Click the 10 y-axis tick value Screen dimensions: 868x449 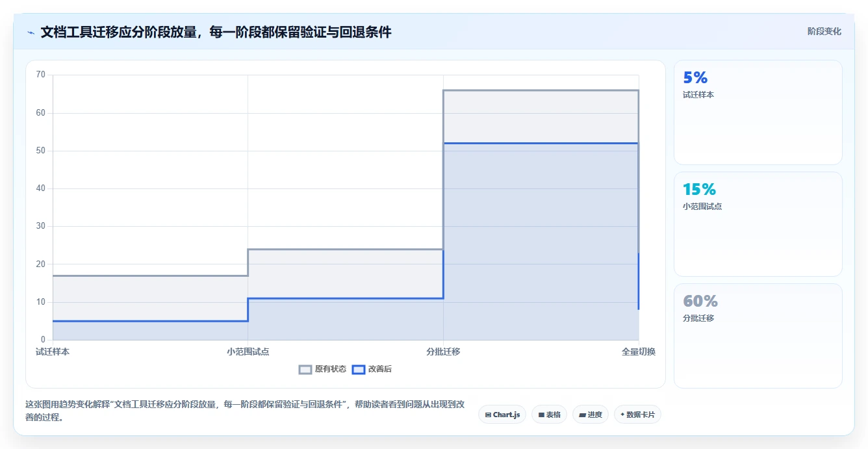(41, 302)
